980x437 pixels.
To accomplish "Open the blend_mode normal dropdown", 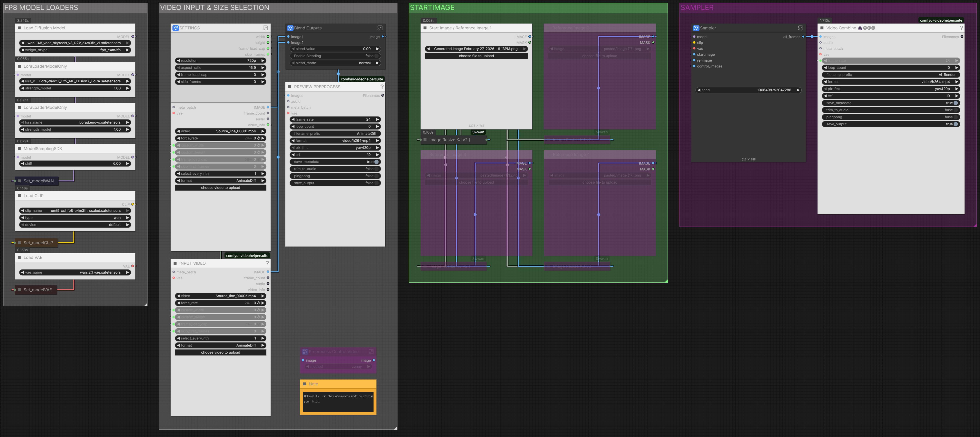I will pyautogui.click(x=335, y=63).
